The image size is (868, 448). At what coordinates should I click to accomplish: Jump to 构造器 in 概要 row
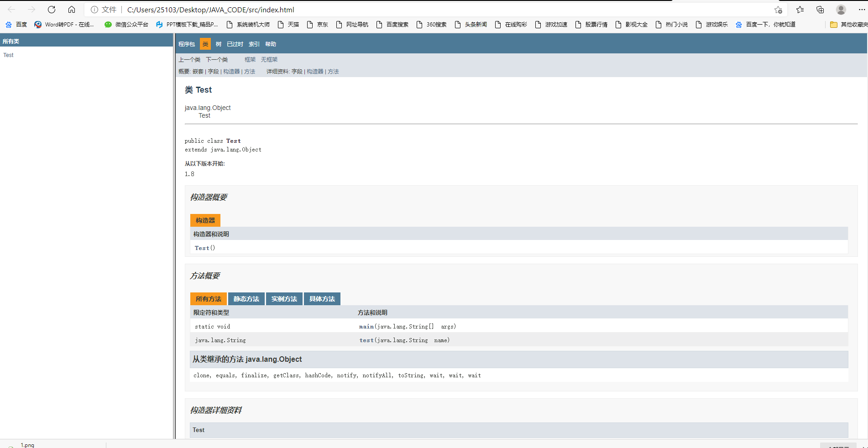coord(231,72)
